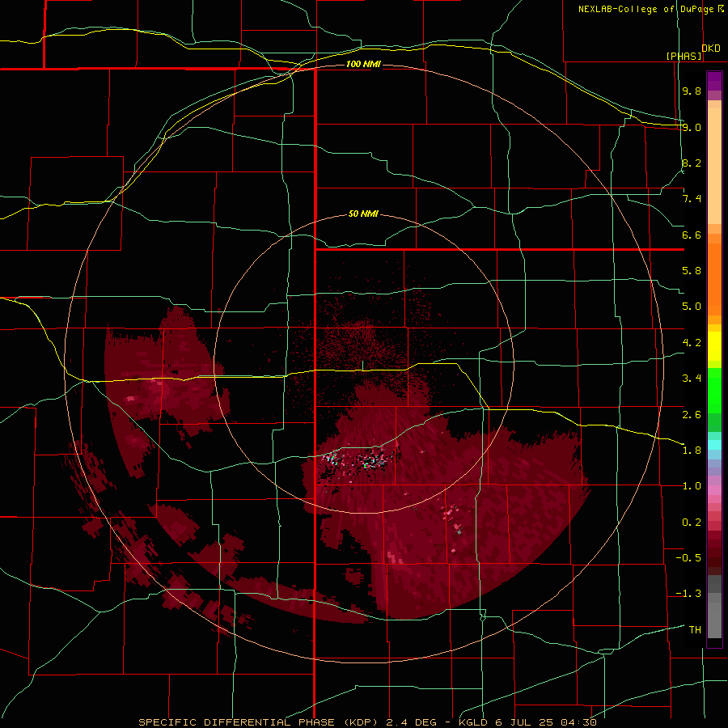This screenshot has width=728, height=728.
Task: Click the 4.2 scale value
Action: (692, 343)
